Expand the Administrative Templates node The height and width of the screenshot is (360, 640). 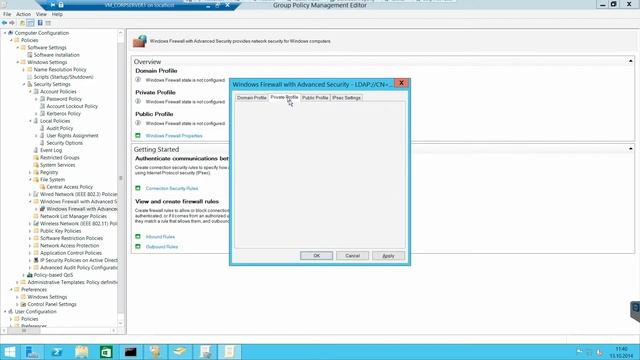point(18,282)
